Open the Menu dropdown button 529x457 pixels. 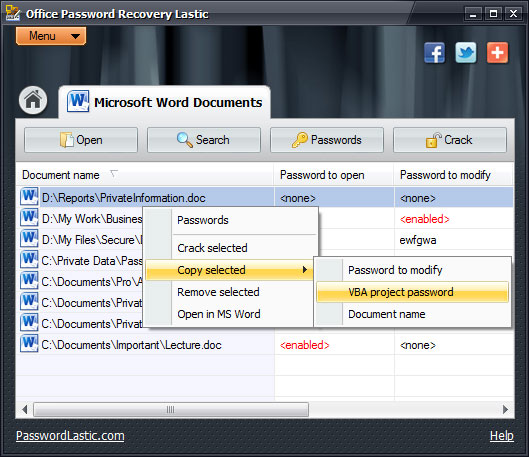[x=51, y=36]
